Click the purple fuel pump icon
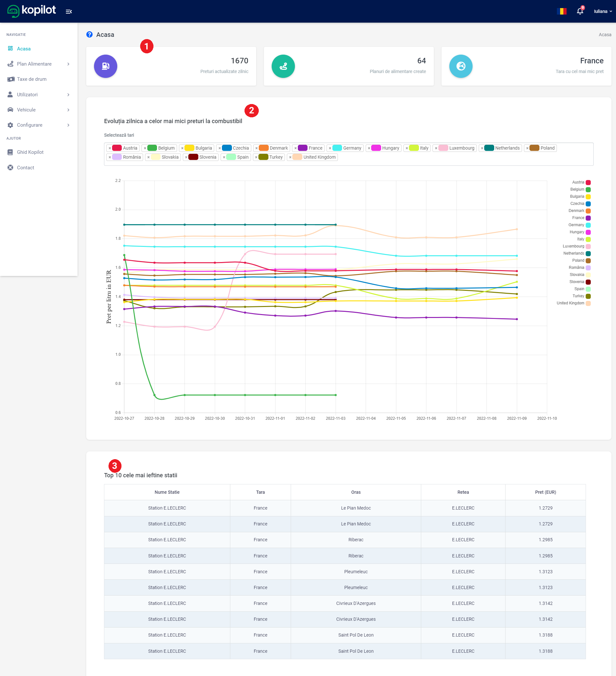Viewport: 616px width, 676px height. [x=106, y=66]
